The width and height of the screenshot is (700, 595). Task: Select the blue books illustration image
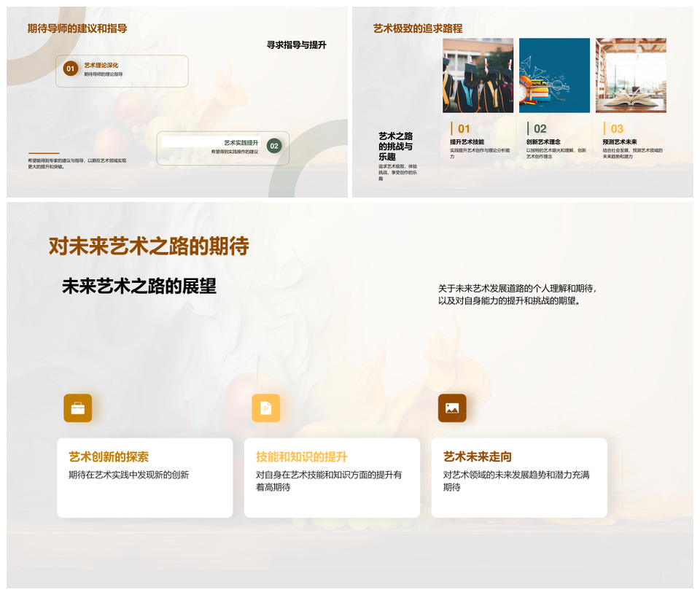(554, 75)
